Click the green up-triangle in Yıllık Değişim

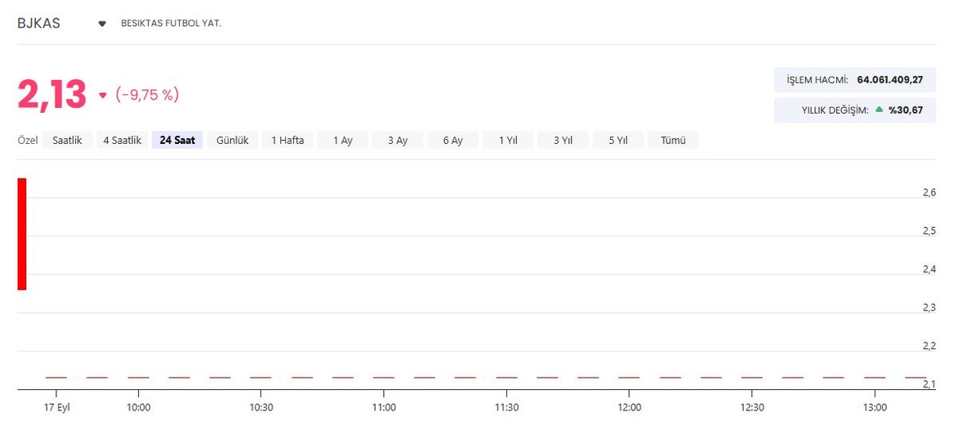[879, 109]
